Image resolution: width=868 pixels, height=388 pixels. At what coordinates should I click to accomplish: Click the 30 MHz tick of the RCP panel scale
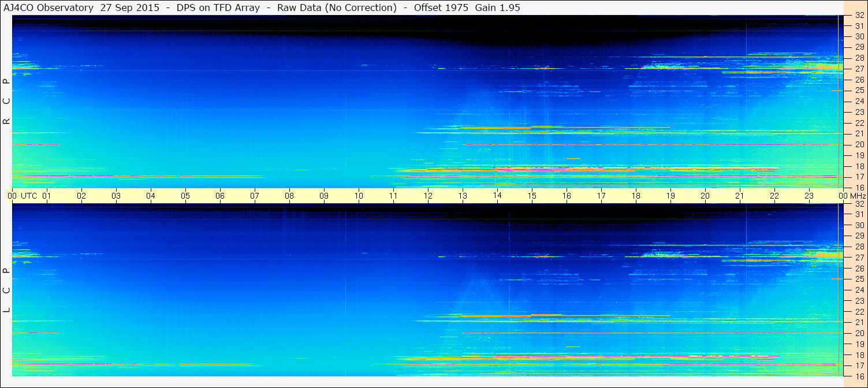(x=859, y=36)
